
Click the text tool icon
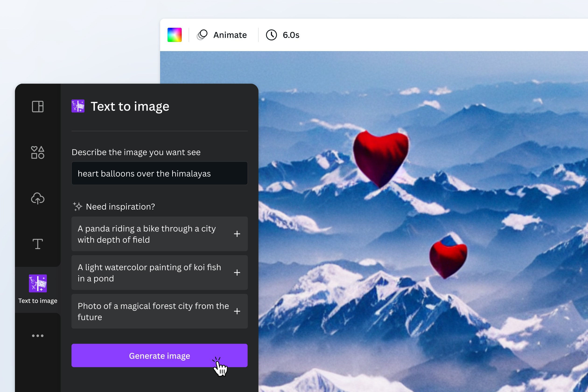pos(37,243)
